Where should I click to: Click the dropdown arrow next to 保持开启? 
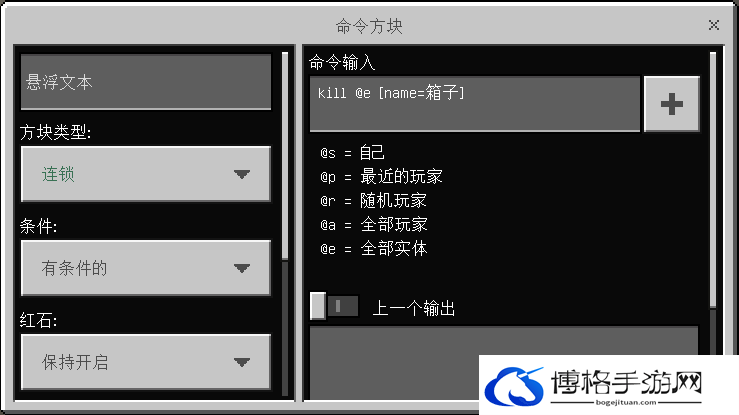tap(242, 362)
